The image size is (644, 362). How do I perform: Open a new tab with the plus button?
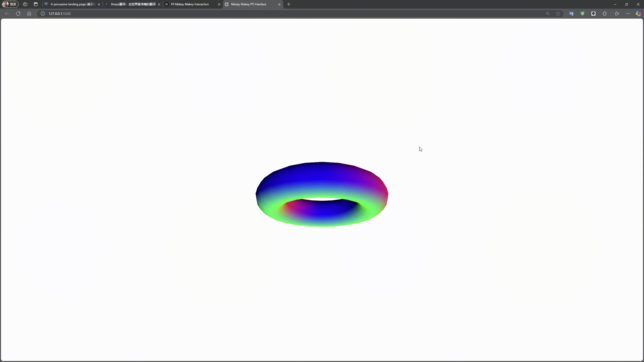coord(288,4)
